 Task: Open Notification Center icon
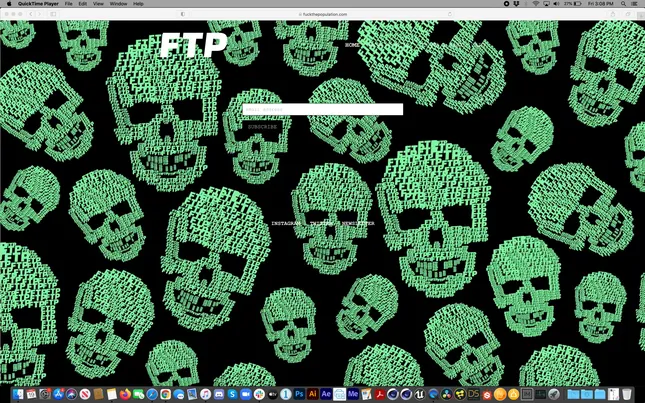pos(634,4)
